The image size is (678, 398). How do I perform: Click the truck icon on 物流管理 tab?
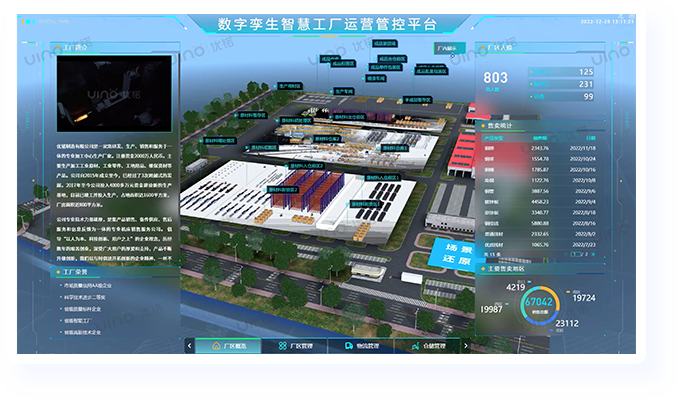(x=349, y=346)
